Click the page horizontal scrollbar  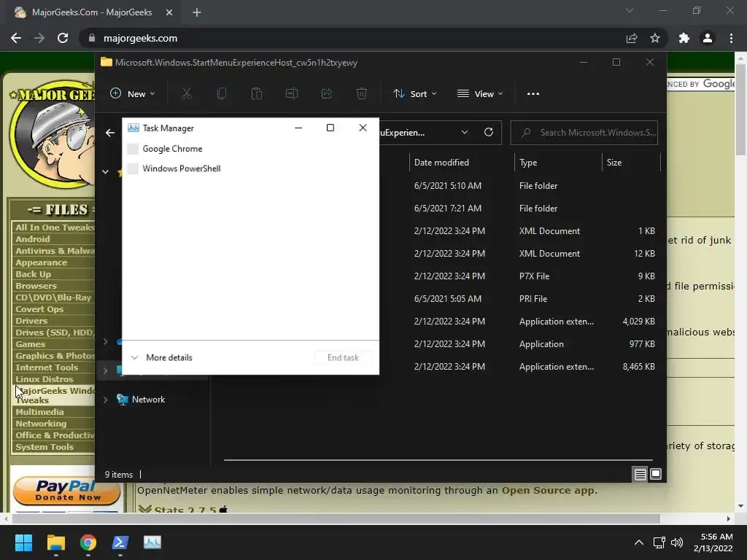coord(336,518)
